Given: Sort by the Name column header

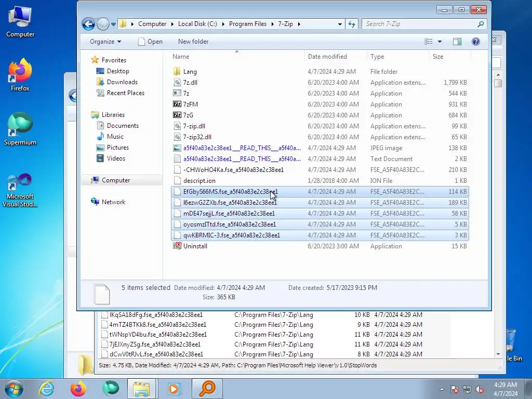Looking at the screenshot, I should point(237,57).
